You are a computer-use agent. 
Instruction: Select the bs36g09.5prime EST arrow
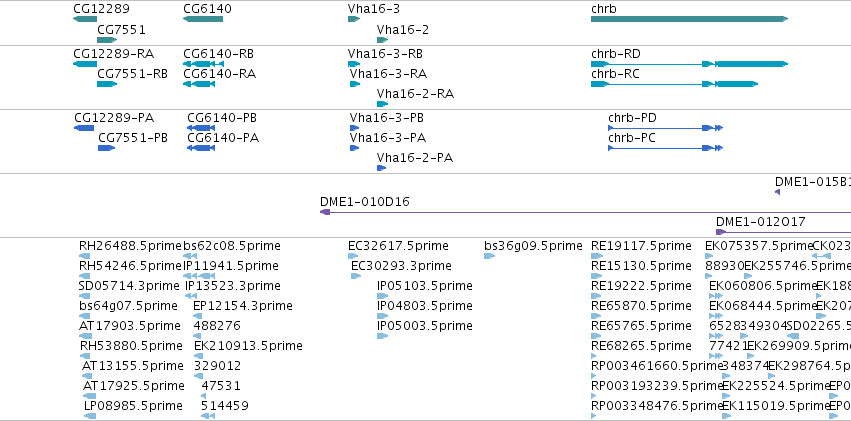[x=490, y=256]
